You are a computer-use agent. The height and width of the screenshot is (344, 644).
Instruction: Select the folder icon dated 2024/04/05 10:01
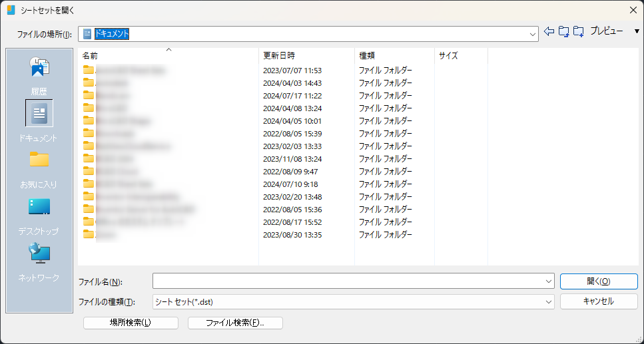(89, 120)
